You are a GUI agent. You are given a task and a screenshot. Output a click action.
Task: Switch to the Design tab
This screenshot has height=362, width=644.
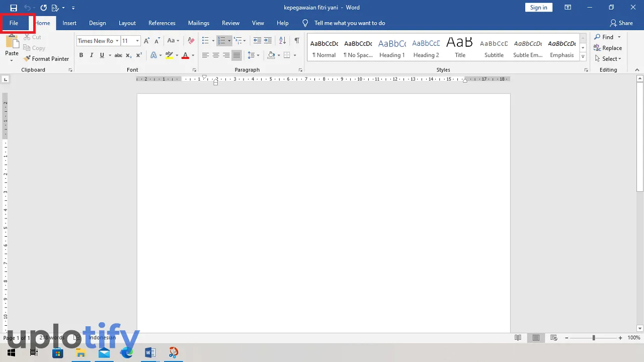98,23
